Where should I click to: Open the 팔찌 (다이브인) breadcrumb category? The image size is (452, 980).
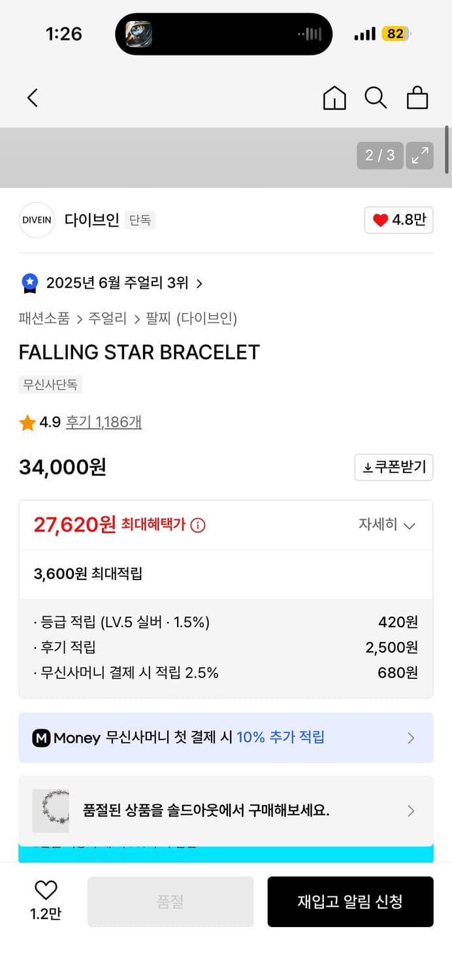[x=193, y=318]
